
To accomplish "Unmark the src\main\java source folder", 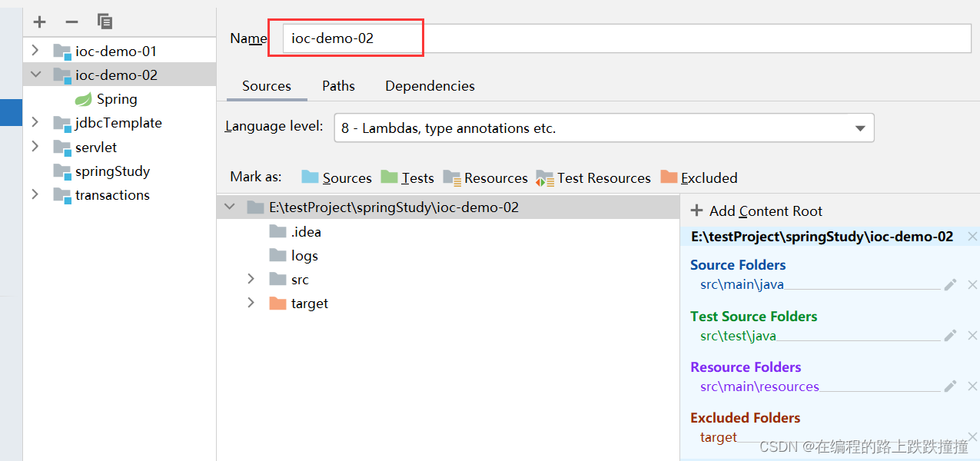I will [972, 284].
